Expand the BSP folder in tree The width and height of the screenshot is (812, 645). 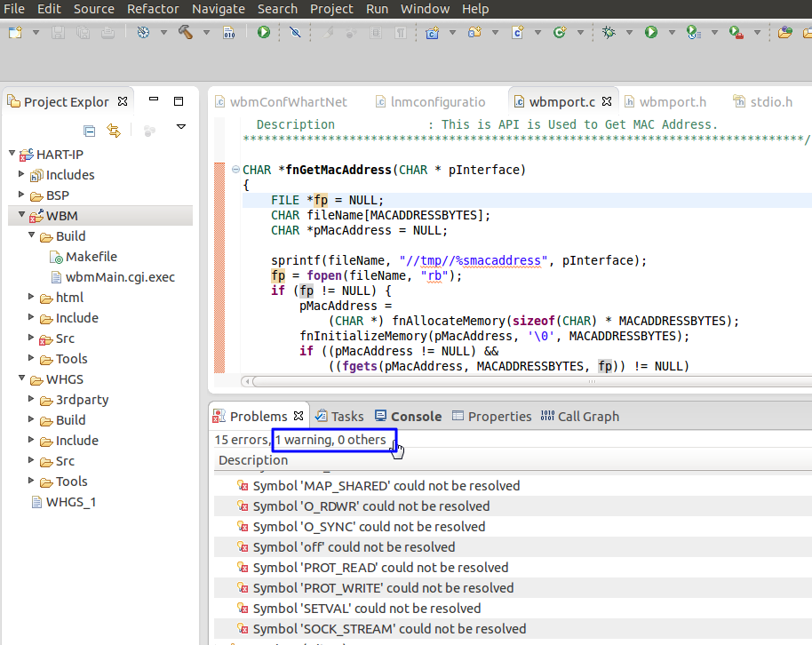(21, 195)
